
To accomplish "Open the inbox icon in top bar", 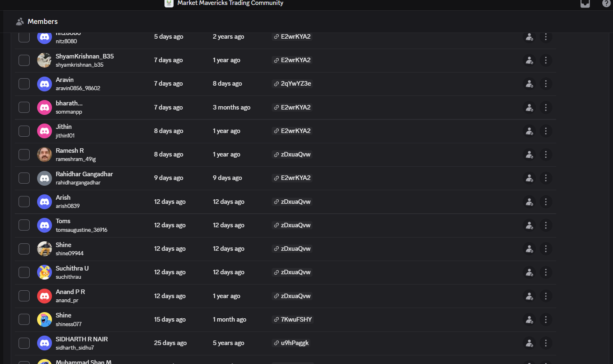I will 585,4.
